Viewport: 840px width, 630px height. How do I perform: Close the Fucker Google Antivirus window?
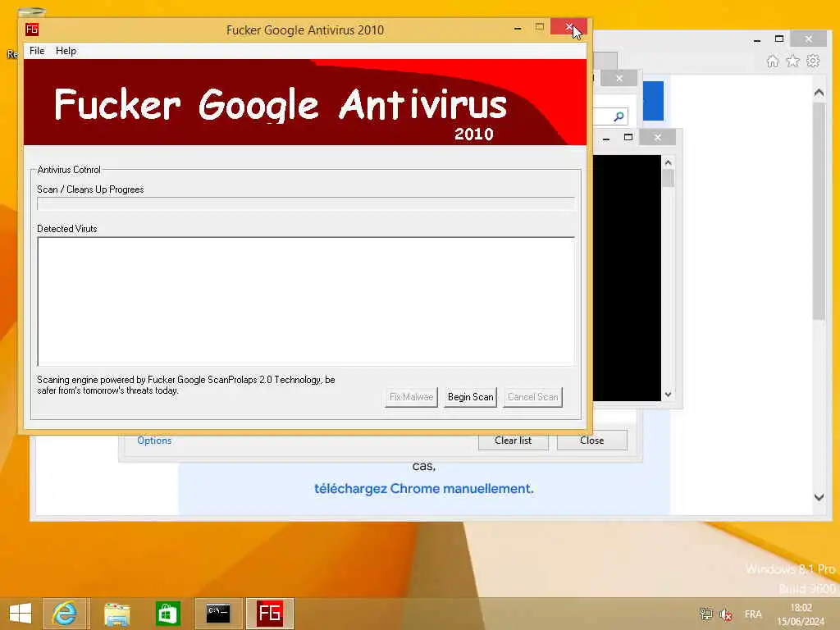568,27
